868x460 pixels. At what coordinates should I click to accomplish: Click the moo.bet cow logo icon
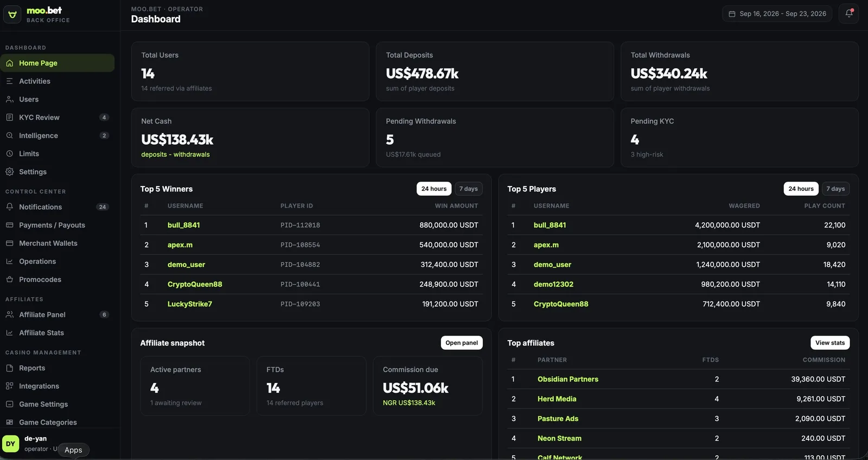[12, 15]
